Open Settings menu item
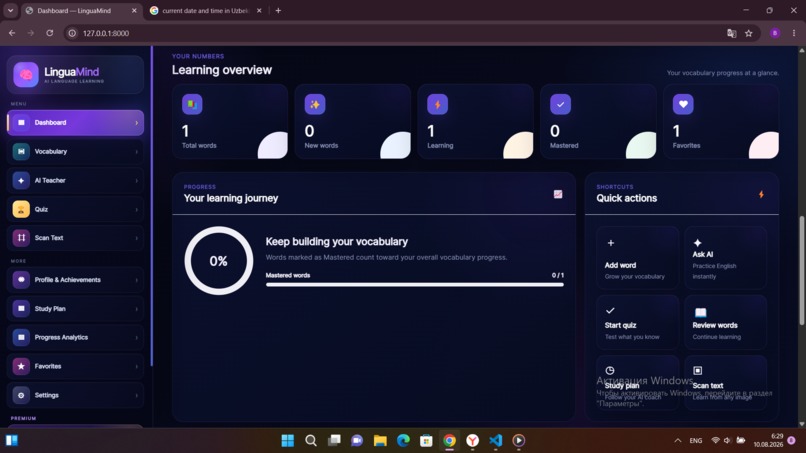This screenshot has width=806, height=453. [x=76, y=395]
